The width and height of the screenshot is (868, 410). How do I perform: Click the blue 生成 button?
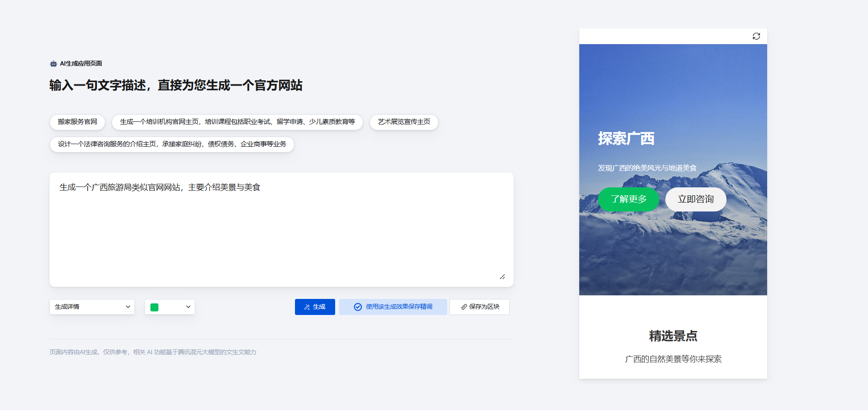coord(315,307)
